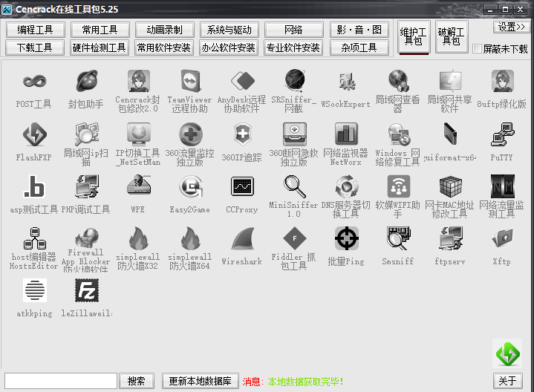The height and width of the screenshot is (392, 534).
Task: Launch 批量Ping tool
Action: (346, 238)
